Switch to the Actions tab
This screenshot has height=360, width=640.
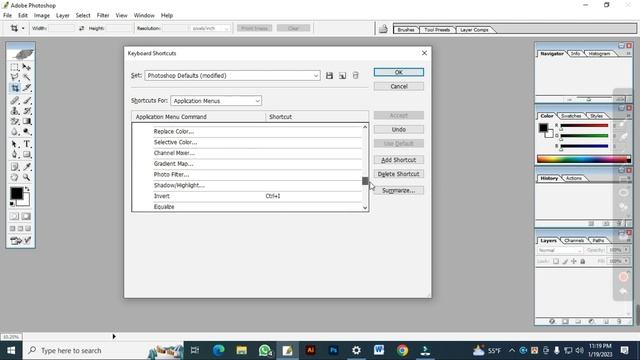pyautogui.click(x=574, y=178)
